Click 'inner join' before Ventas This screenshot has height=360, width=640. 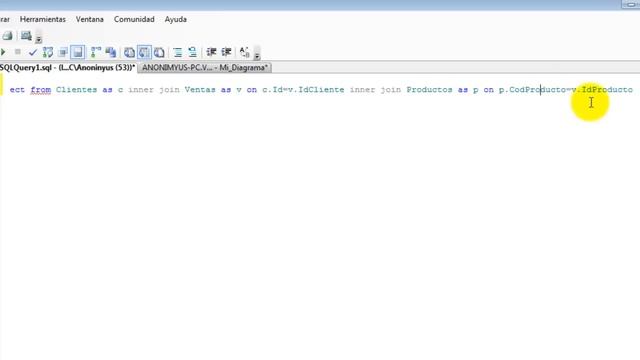pyautogui.click(x=154, y=90)
